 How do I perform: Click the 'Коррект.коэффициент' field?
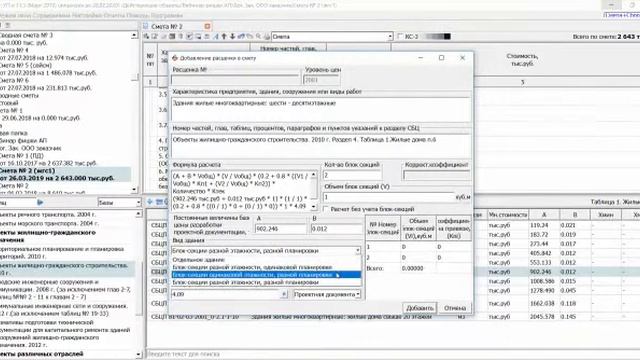(x=436, y=175)
